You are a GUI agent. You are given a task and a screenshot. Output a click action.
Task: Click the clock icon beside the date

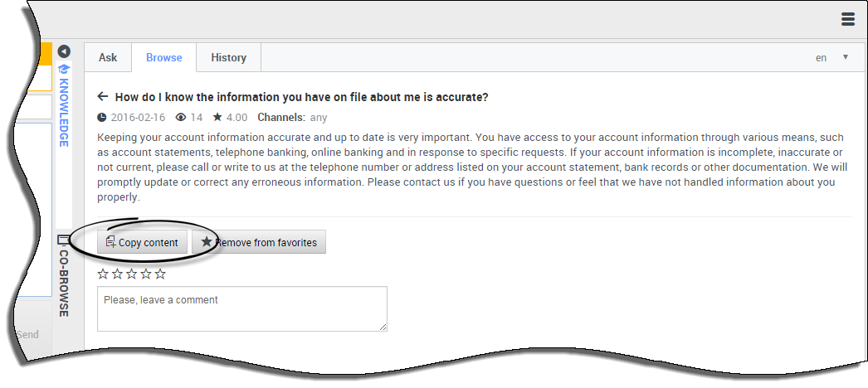[102, 118]
